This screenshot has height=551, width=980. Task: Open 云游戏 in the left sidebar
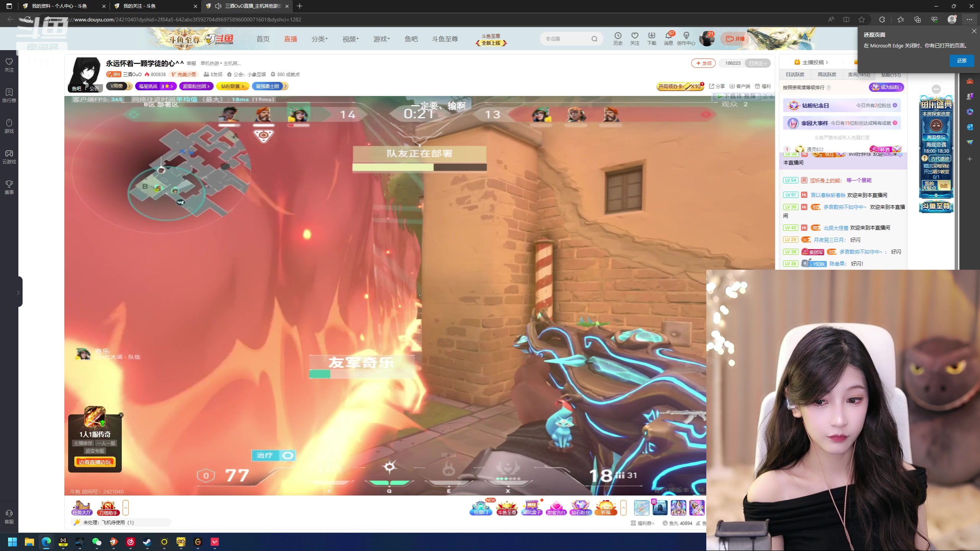[x=9, y=156]
